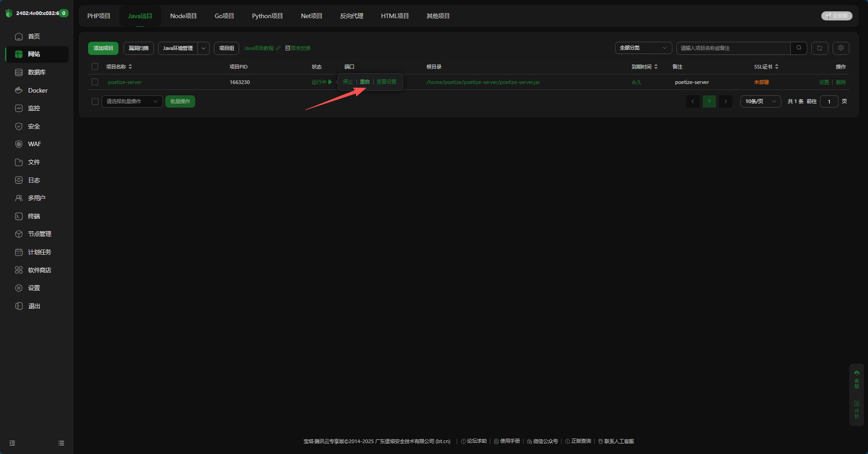Switch to 反向代理 tab
Screen dimensions: 868x454
pos(352,16)
